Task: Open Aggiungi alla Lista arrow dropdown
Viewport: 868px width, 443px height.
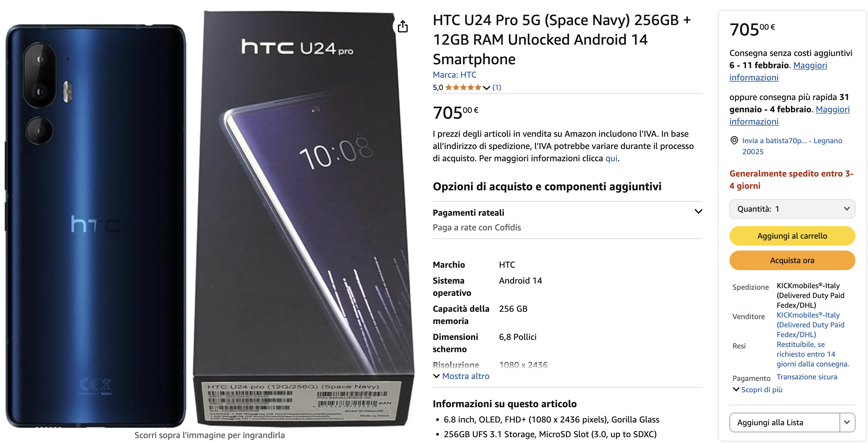Action: pyautogui.click(x=847, y=422)
